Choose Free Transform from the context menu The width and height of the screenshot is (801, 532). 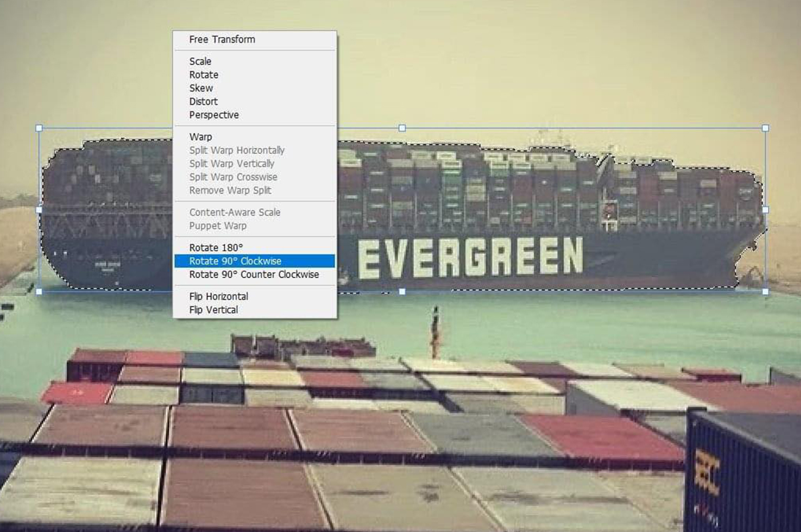point(222,39)
